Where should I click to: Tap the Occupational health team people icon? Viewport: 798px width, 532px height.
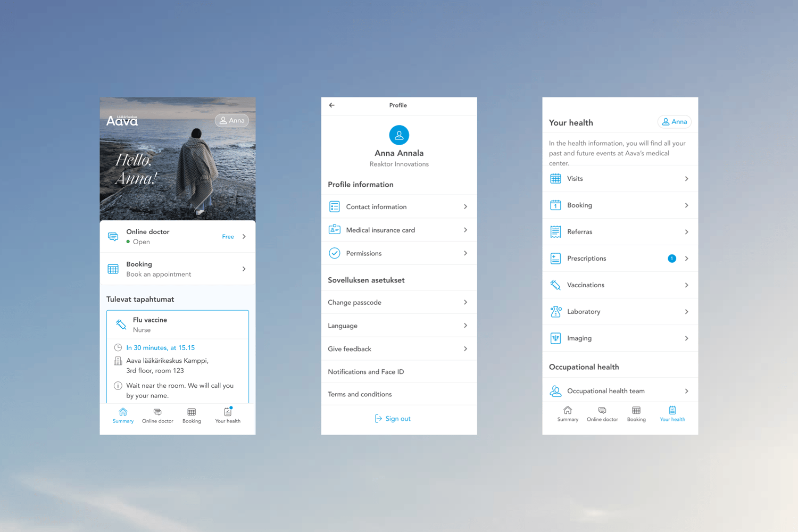[x=555, y=390]
